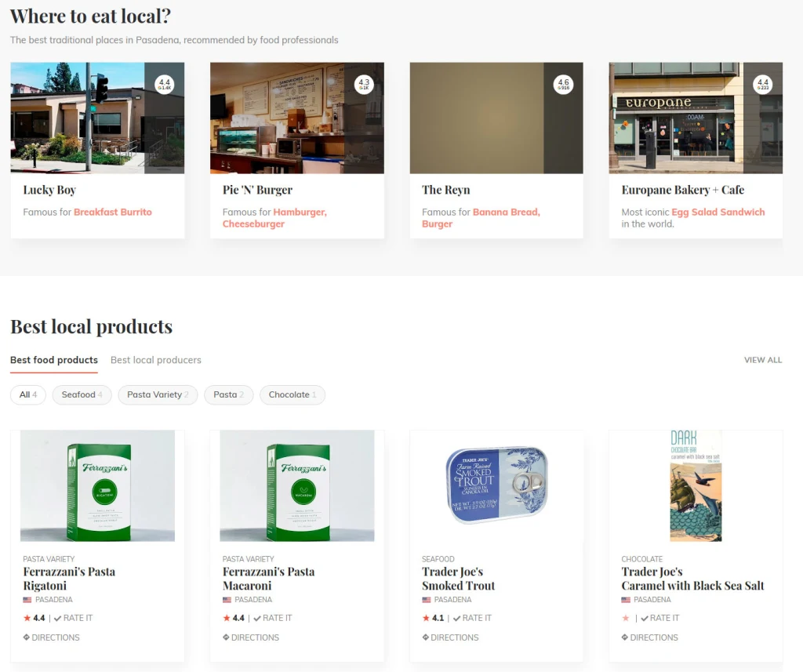Open the Europane Bakery storefront photo
This screenshot has width=803, height=672.
(x=696, y=118)
